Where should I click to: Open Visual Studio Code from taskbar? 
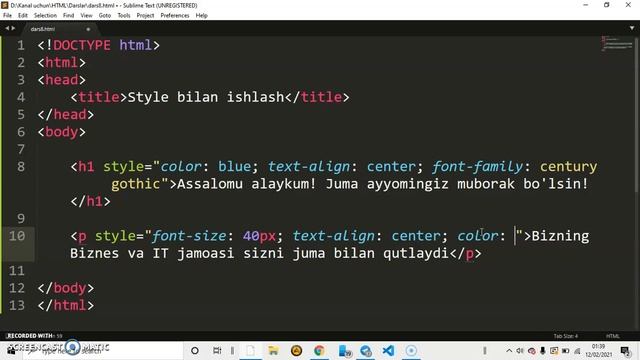(x=388, y=350)
